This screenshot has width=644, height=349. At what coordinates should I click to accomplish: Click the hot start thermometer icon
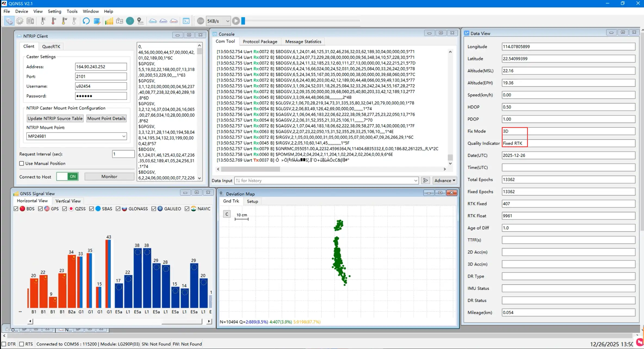click(54, 21)
